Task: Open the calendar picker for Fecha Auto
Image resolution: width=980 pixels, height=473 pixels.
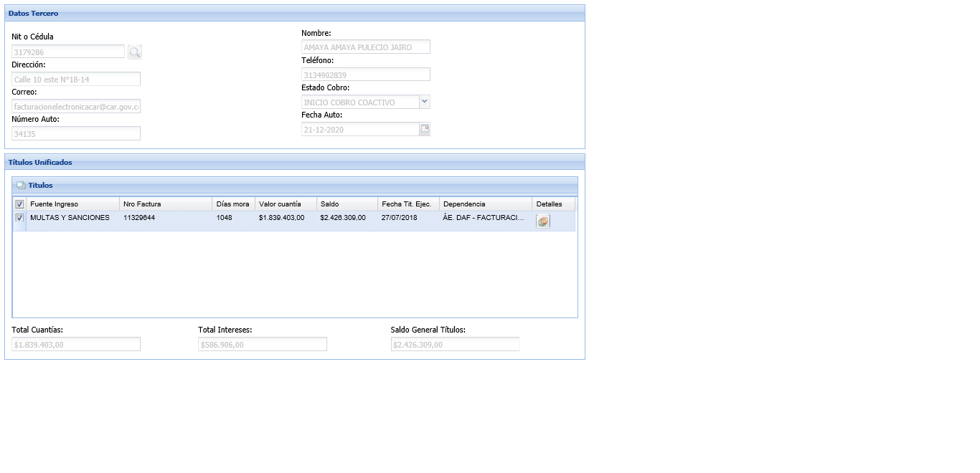Action: pos(425,129)
